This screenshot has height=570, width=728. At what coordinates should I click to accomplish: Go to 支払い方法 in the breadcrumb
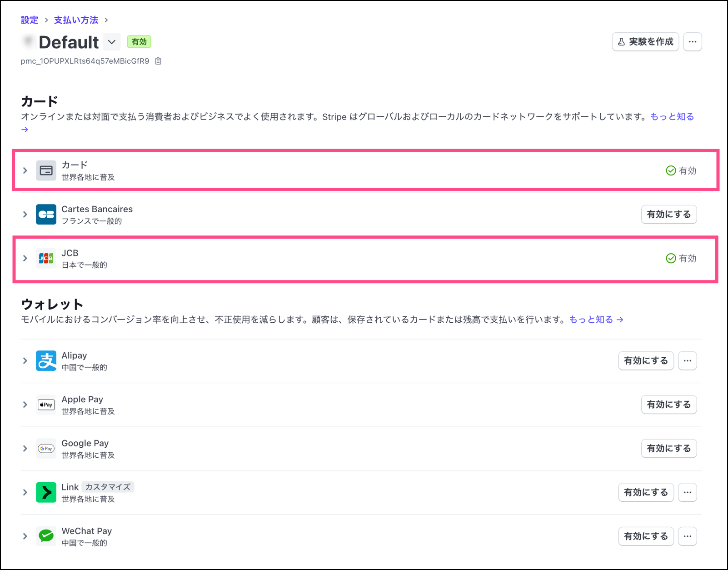(x=76, y=20)
